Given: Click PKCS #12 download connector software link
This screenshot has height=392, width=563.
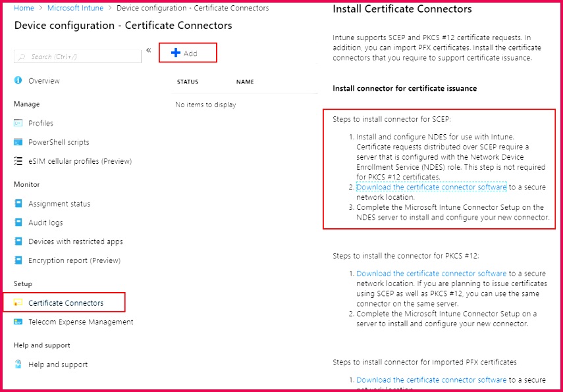Looking at the screenshot, I should [x=431, y=274].
